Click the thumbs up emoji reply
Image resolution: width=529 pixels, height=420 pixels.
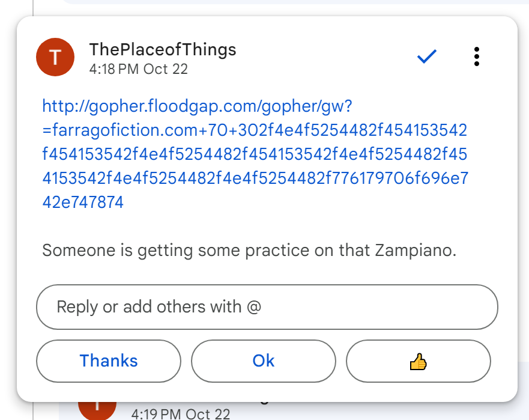coord(418,361)
